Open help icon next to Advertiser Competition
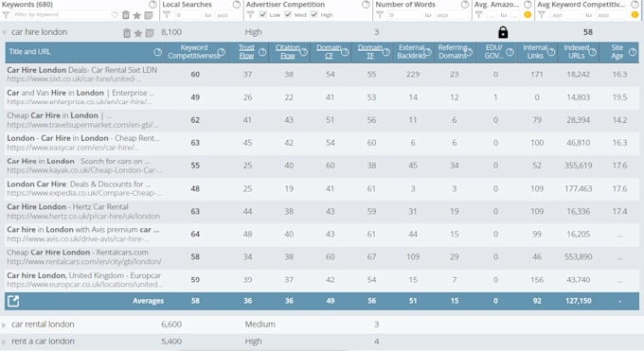Image resolution: width=644 pixels, height=351 pixels. coord(366,5)
